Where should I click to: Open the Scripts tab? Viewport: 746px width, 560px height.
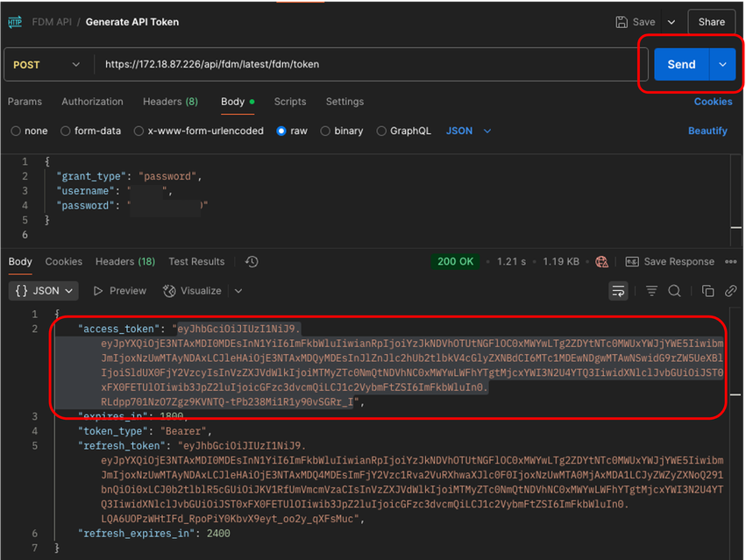(290, 102)
